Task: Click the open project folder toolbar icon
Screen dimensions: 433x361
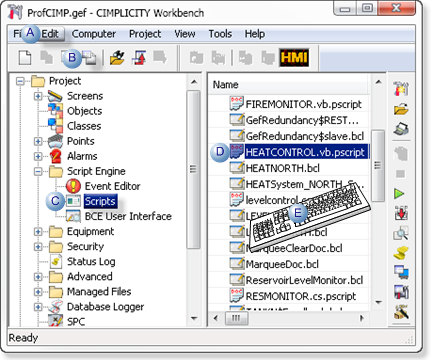Action: [x=117, y=58]
